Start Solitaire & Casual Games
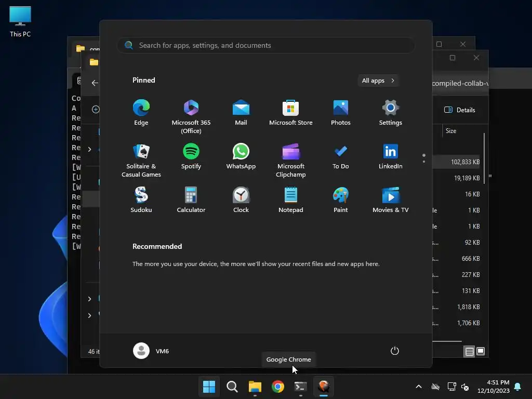The image size is (532, 399). 141,160
